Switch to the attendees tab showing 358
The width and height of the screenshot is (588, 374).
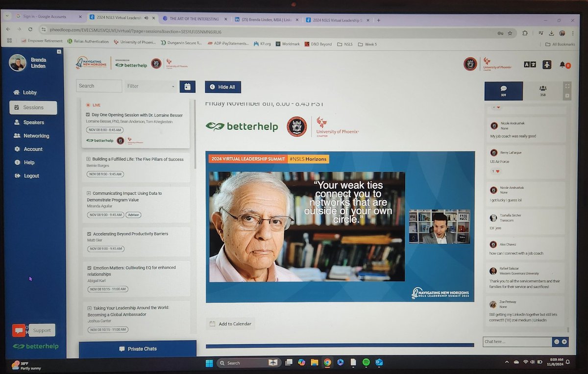(x=542, y=91)
